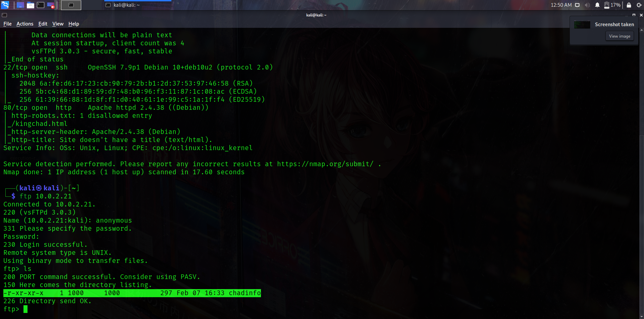Open the Edit menu
This screenshot has width=644, height=319.
43,24
